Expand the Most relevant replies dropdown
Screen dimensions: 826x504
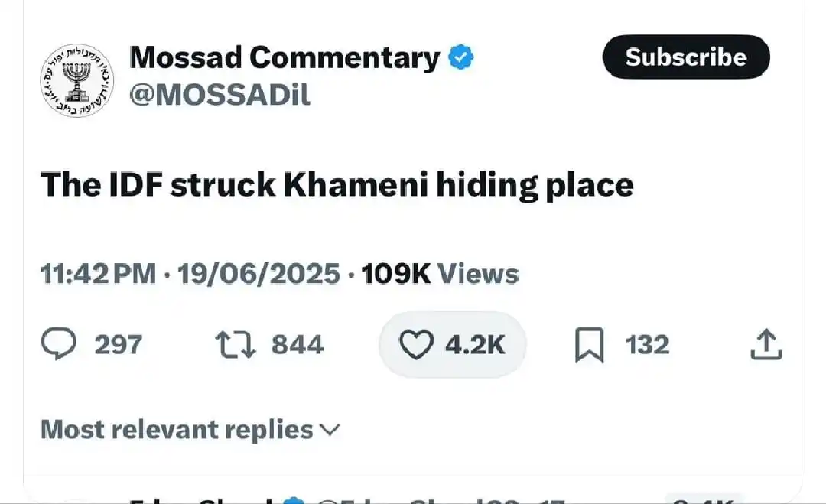[190, 430]
